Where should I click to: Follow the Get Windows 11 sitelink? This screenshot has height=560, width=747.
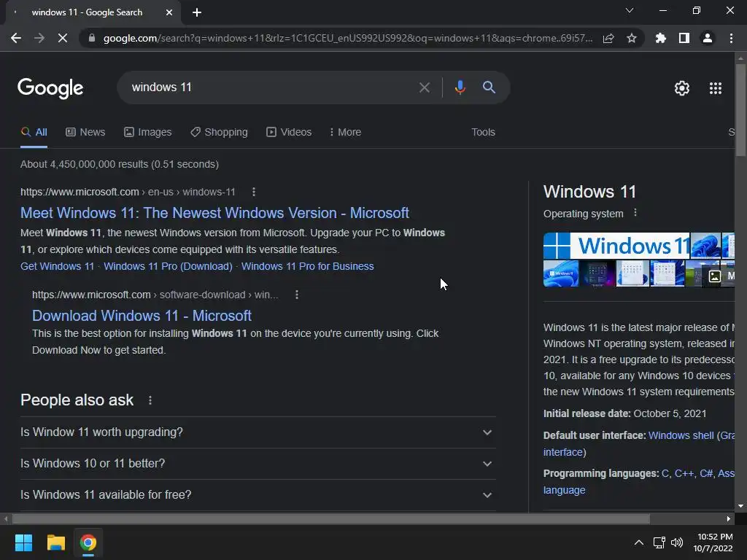coord(57,266)
